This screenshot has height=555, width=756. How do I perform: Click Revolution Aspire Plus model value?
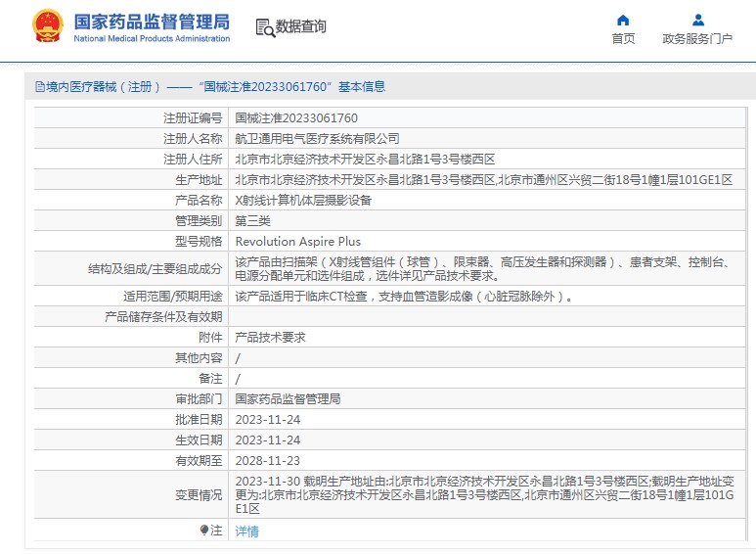click(297, 242)
